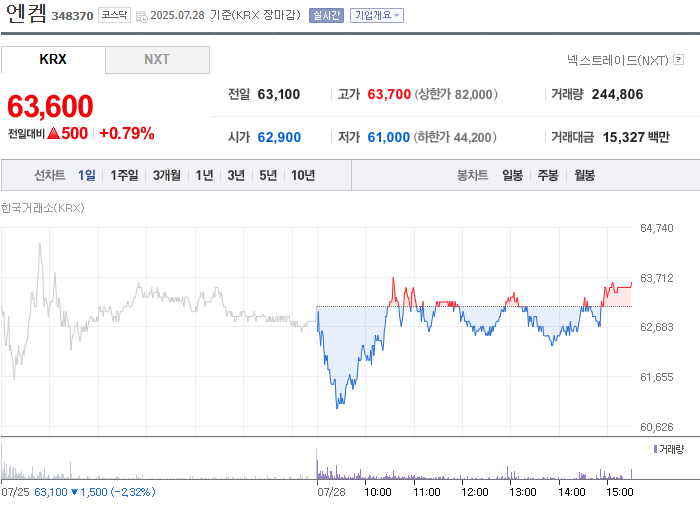
Task: Click the upper limit text 상한가 82,000
Action: [456, 94]
